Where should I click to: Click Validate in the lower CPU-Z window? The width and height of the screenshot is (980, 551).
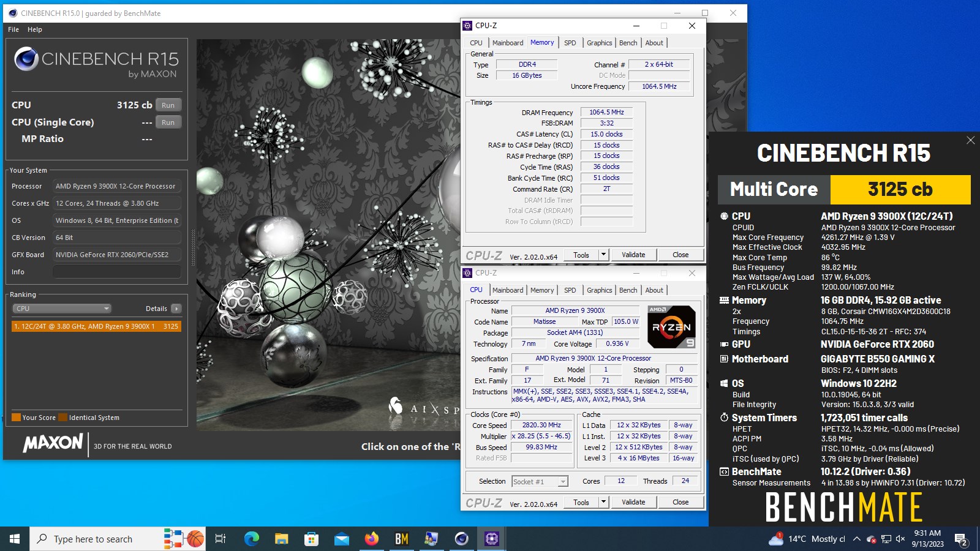[x=633, y=502]
